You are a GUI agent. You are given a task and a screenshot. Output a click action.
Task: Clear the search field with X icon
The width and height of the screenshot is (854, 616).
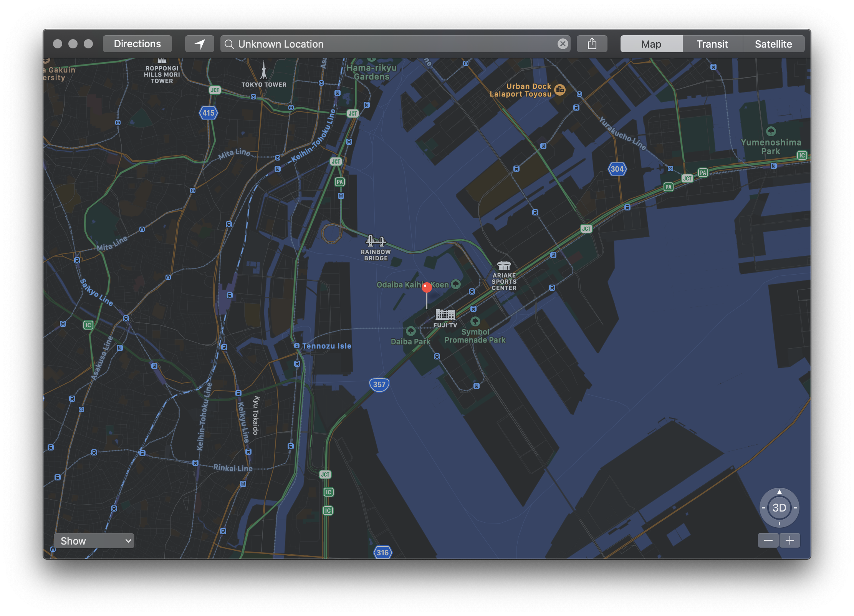(563, 44)
